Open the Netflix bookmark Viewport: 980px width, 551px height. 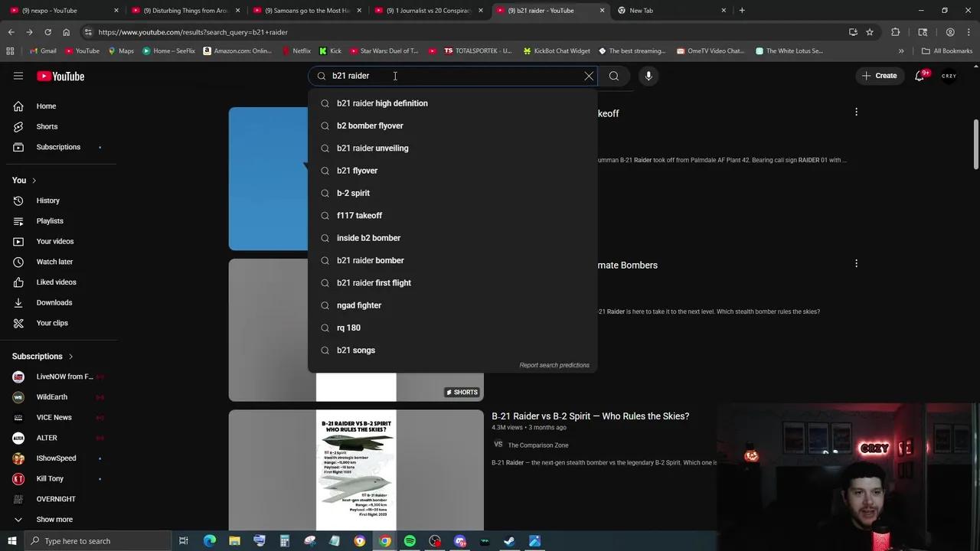coord(296,51)
